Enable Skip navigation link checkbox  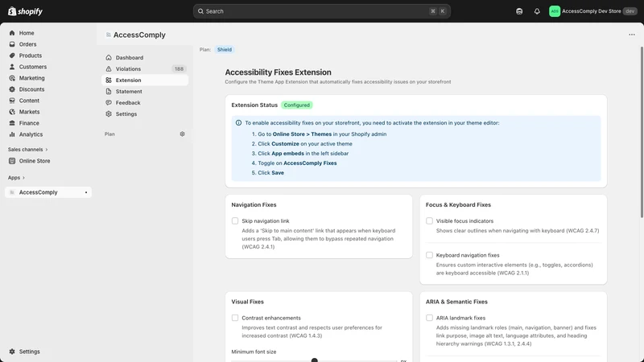coord(235,220)
